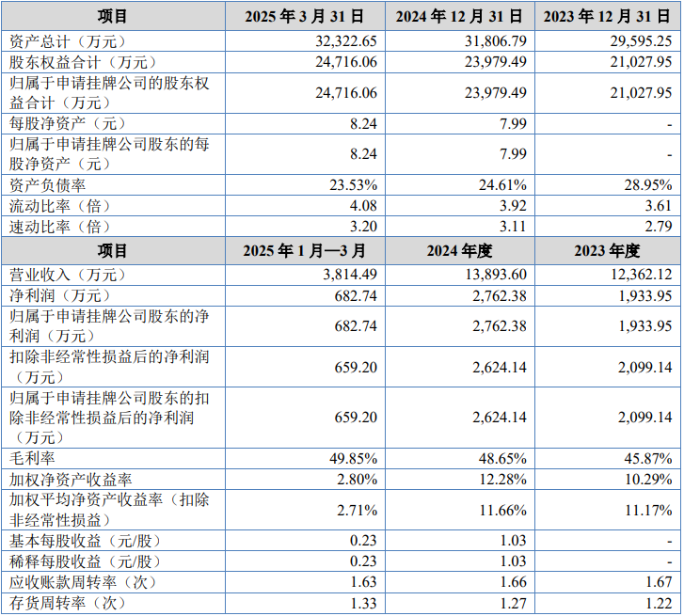
Task: Select the value 3,814.49
Action: (x=350, y=275)
